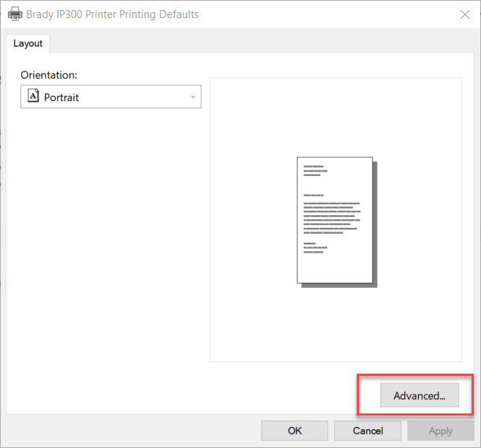Click the page preview thumbnail

click(x=335, y=220)
